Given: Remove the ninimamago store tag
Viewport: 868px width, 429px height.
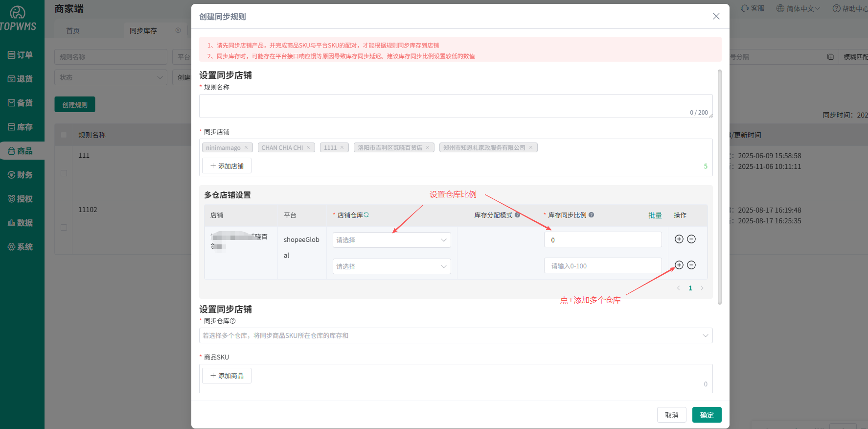Looking at the screenshot, I should [246, 147].
